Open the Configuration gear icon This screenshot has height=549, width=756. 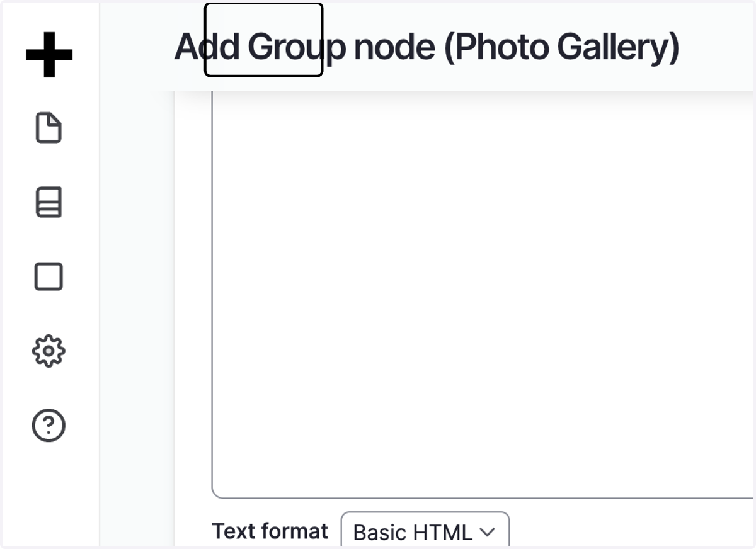tap(49, 351)
